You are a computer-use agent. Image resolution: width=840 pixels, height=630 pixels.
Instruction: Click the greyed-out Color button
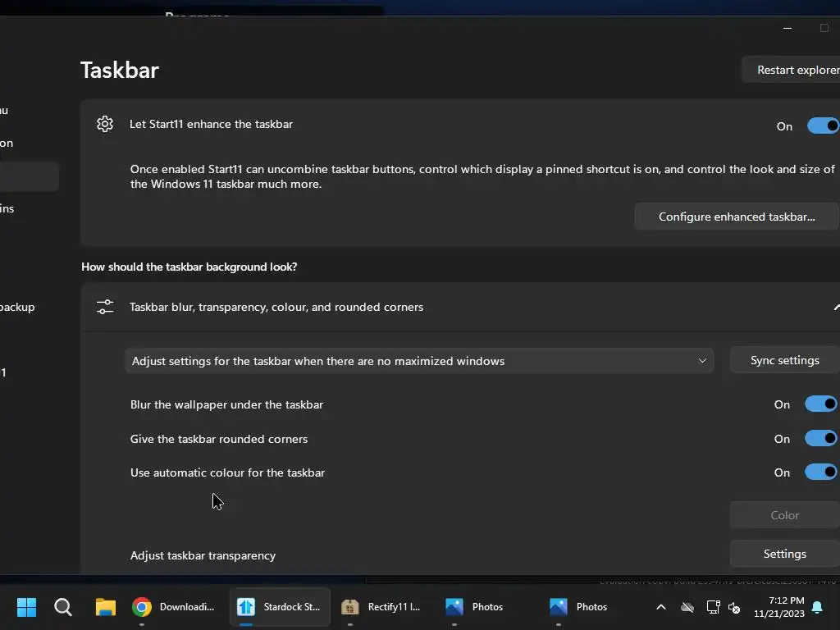[x=785, y=515]
